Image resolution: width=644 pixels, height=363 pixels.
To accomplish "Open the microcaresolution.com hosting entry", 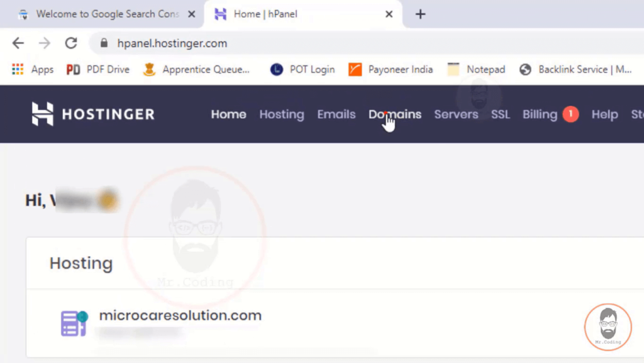I will 180,315.
